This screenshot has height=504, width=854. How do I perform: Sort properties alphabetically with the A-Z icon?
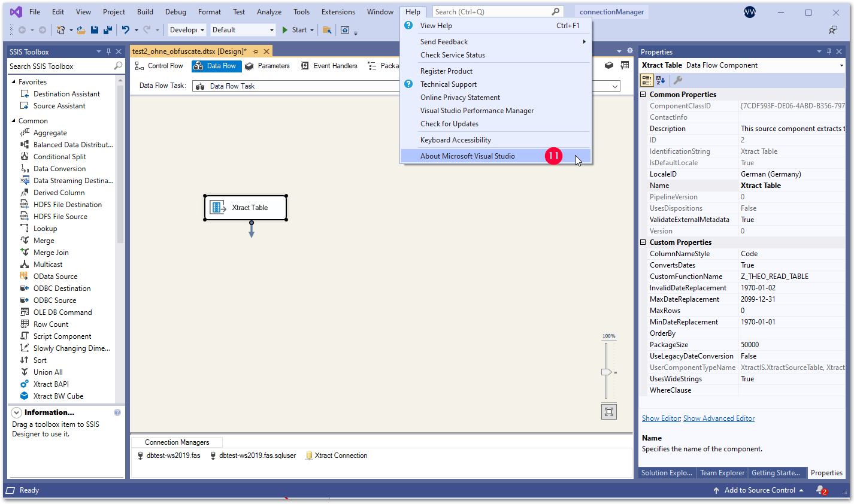click(661, 80)
